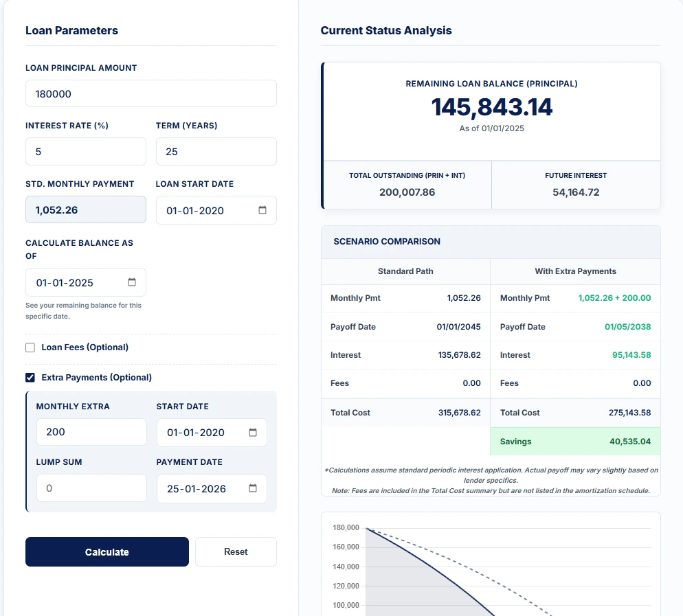This screenshot has height=616, width=683.
Task: Click the Interest Rate input
Action: tap(85, 151)
